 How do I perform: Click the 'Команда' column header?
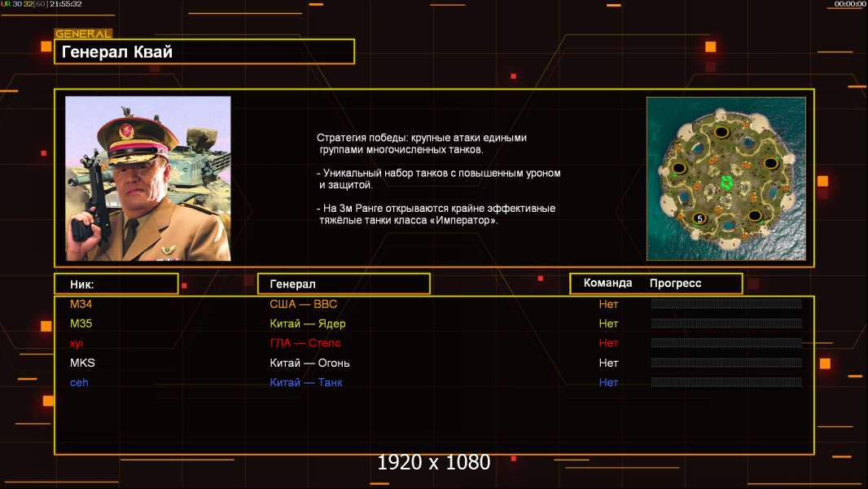tap(607, 283)
